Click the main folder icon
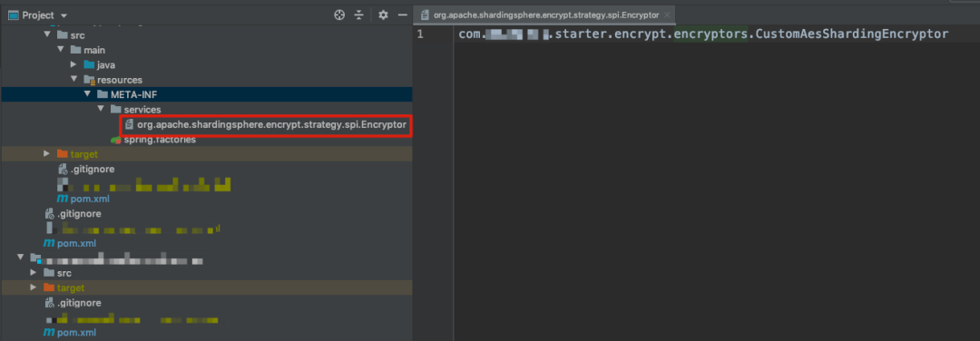This screenshot has height=341, width=980. coord(75,50)
